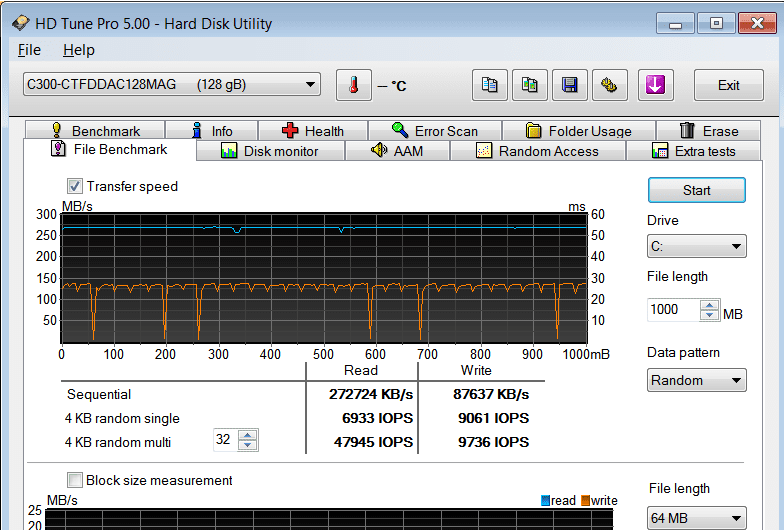Screen dimensions: 784x530
Task: Switch to the Random Access tab
Action: [x=538, y=151]
